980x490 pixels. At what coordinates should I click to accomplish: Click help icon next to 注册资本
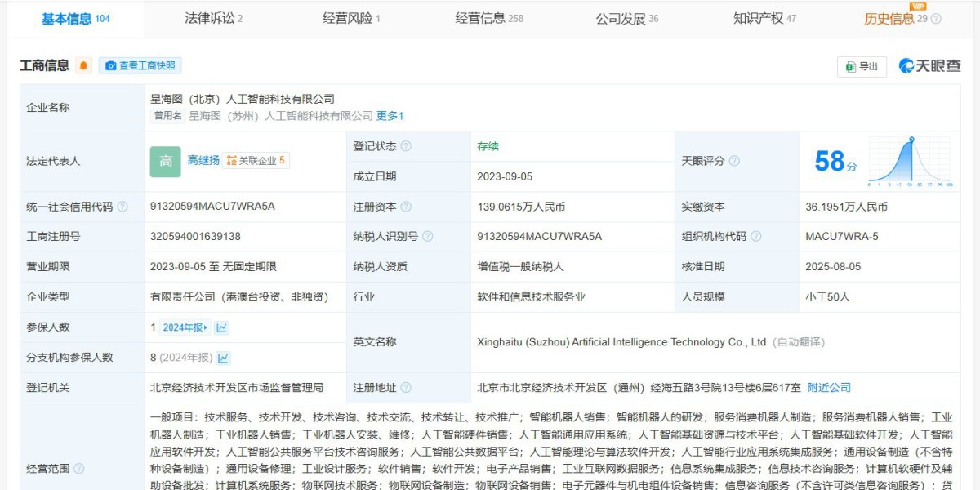[x=406, y=207]
